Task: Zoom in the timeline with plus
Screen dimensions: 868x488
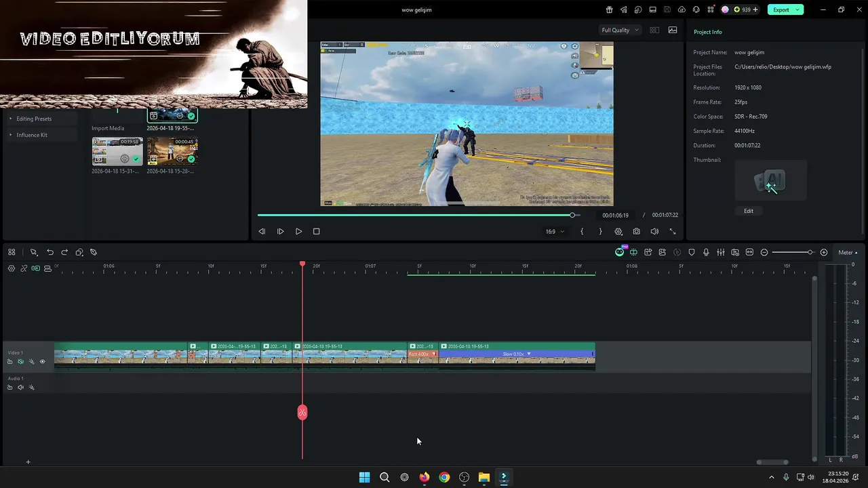Action: [x=824, y=252]
